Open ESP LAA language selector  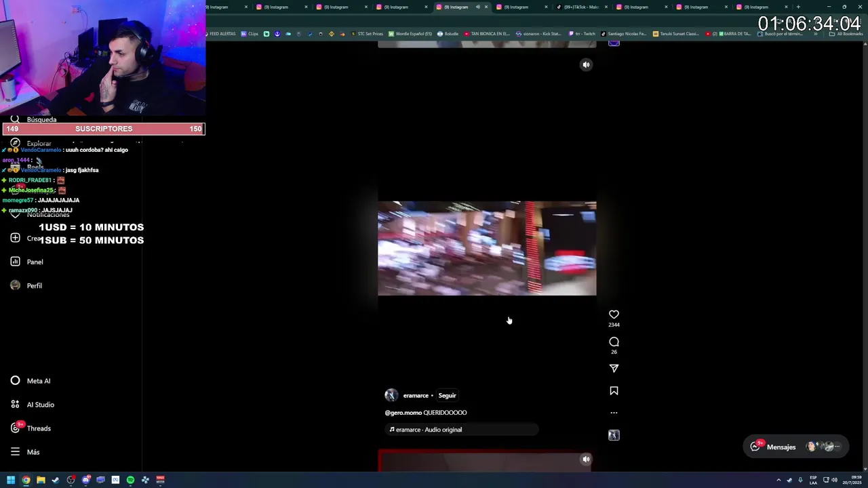tap(813, 480)
